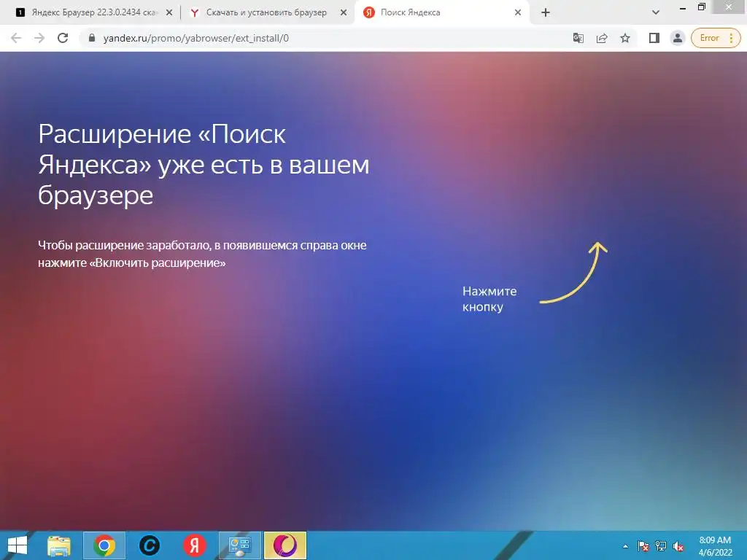
Task: Bookmark this tab with the star icon
Action: tap(625, 38)
